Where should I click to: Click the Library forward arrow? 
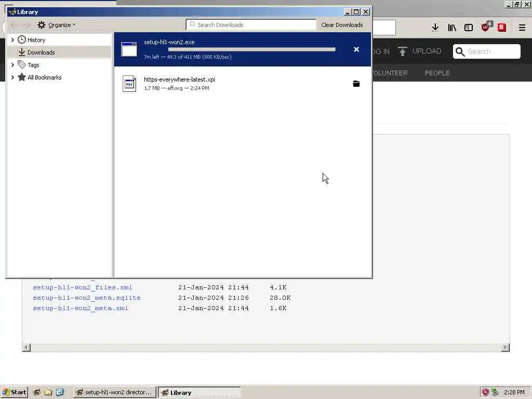(x=26, y=25)
